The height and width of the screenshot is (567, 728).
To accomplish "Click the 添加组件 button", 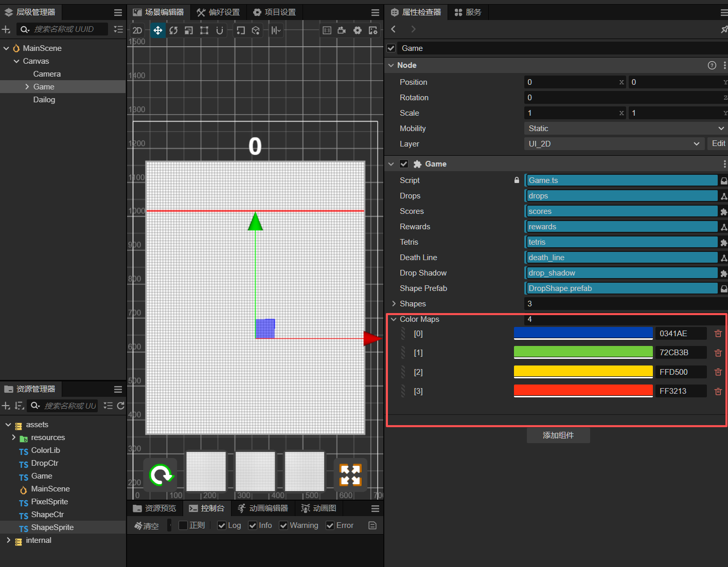I will pos(558,435).
